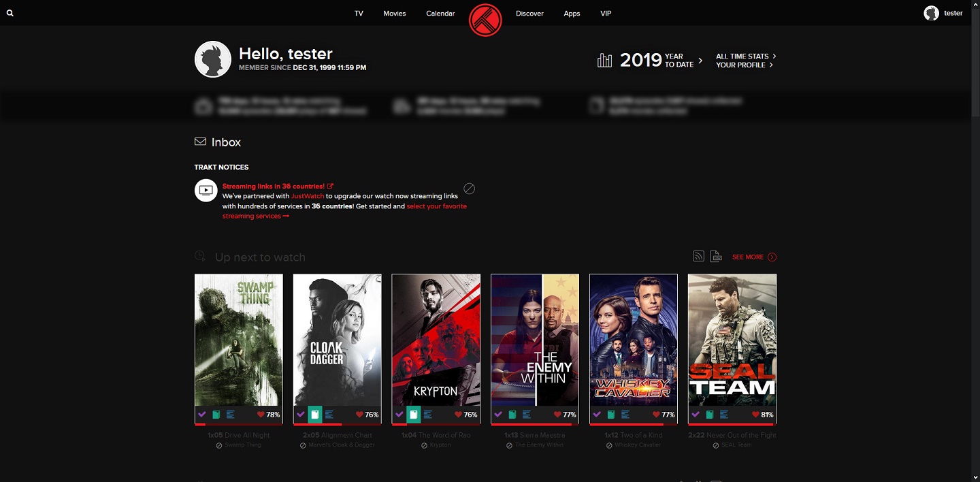Add The Enemy Within to collection
The width and height of the screenshot is (980, 482).
pos(512,414)
